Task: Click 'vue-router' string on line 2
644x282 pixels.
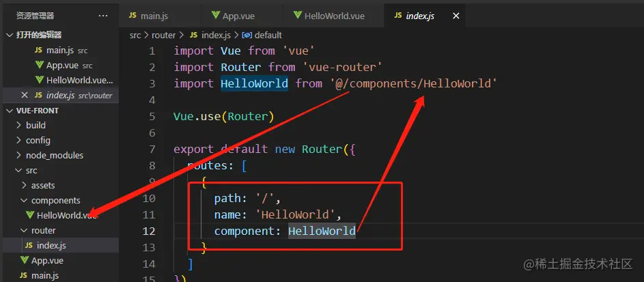Action: click(x=341, y=68)
